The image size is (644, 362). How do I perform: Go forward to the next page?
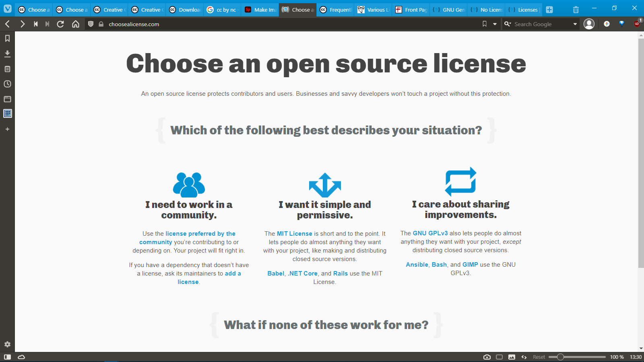[x=23, y=24]
